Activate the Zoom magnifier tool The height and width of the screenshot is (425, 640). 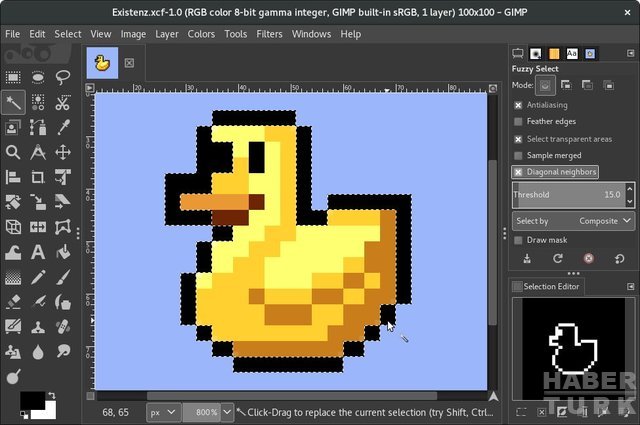[x=13, y=152]
